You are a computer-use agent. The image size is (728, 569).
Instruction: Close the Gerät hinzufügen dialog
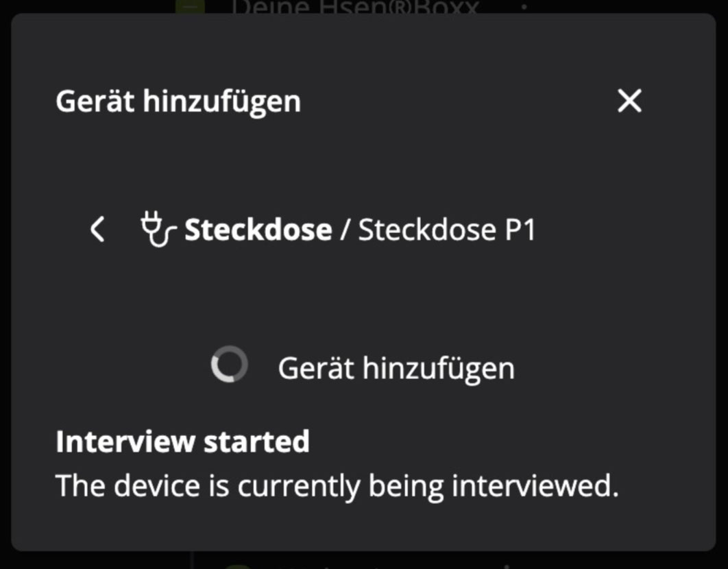pyautogui.click(x=629, y=101)
